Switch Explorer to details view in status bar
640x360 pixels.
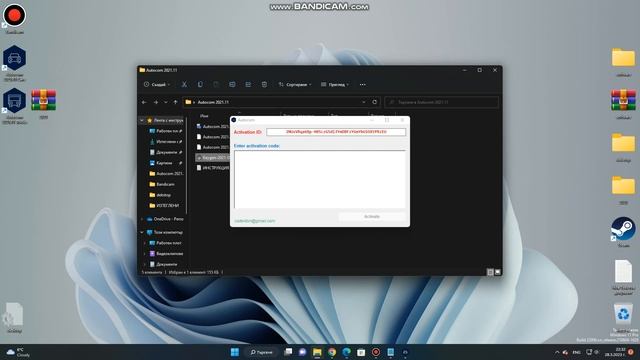[490, 272]
